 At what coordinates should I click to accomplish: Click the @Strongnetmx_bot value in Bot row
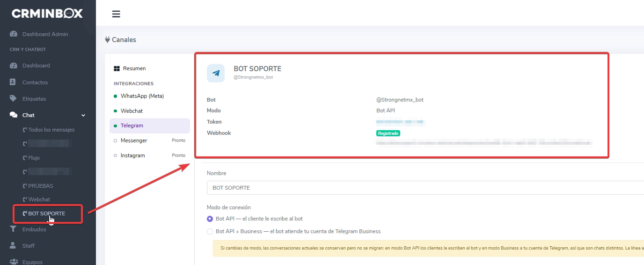pyautogui.click(x=400, y=100)
